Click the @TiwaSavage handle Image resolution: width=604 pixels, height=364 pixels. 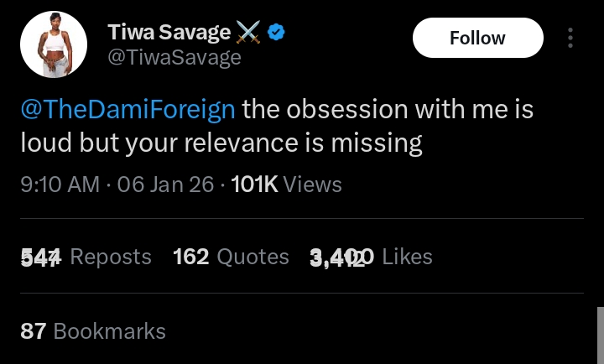[174, 57]
